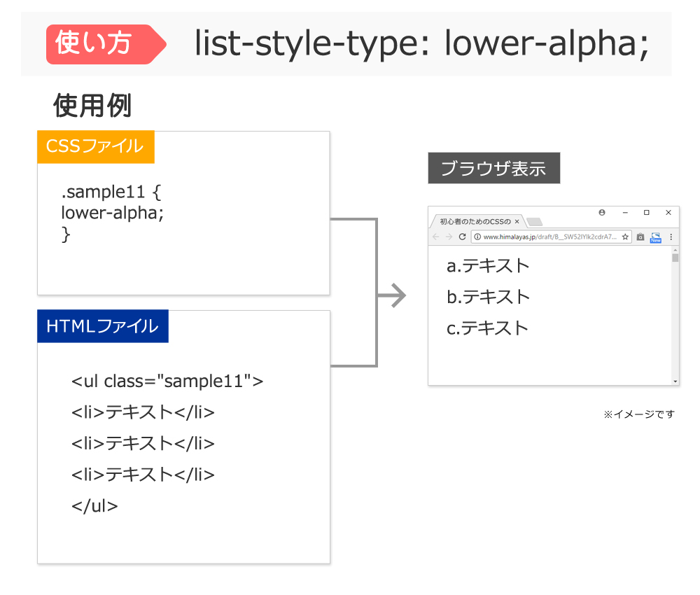Viewport: 700px width, 595px height.
Task: Click the browser reload button
Action: click(x=462, y=237)
